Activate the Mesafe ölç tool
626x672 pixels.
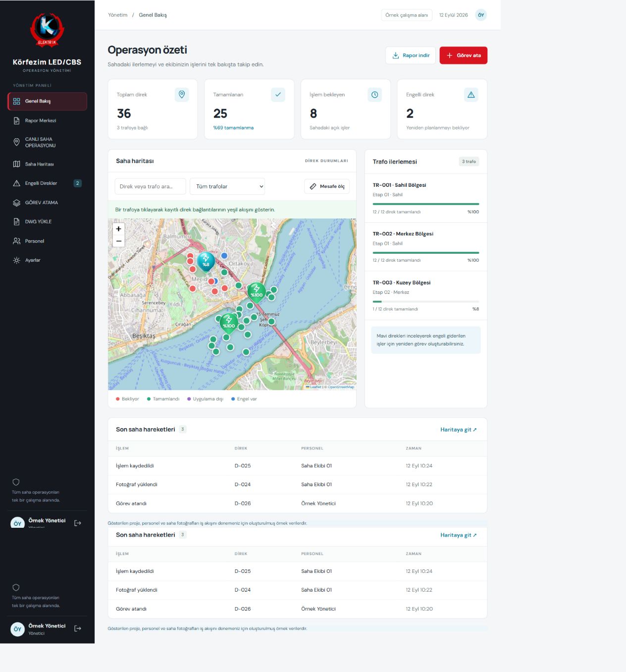point(327,186)
